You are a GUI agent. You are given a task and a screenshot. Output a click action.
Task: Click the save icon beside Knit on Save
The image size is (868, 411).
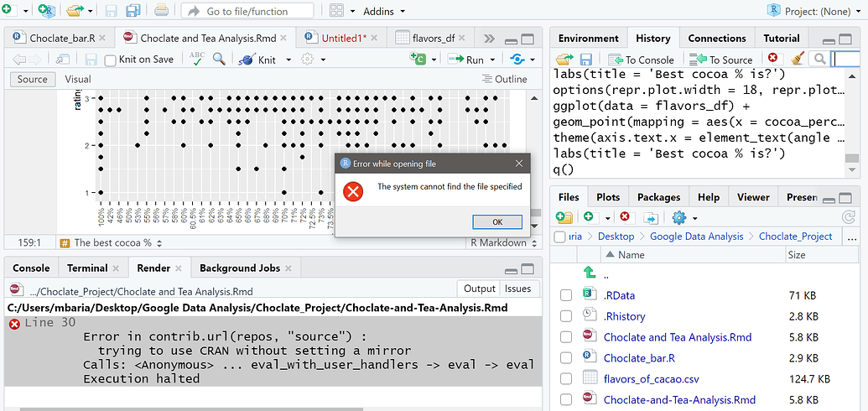(x=91, y=60)
